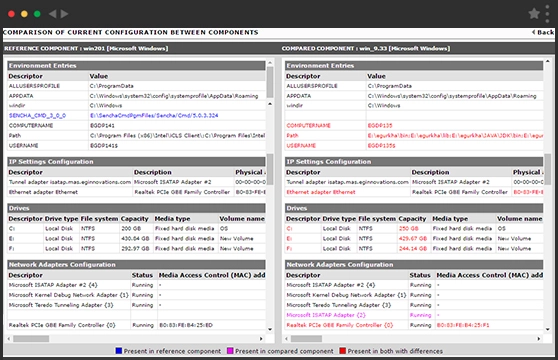The image size is (558, 360).
Task: Click red Realtek PCIe GBE Family Controller (0)
Action: (x=339, y=325)
